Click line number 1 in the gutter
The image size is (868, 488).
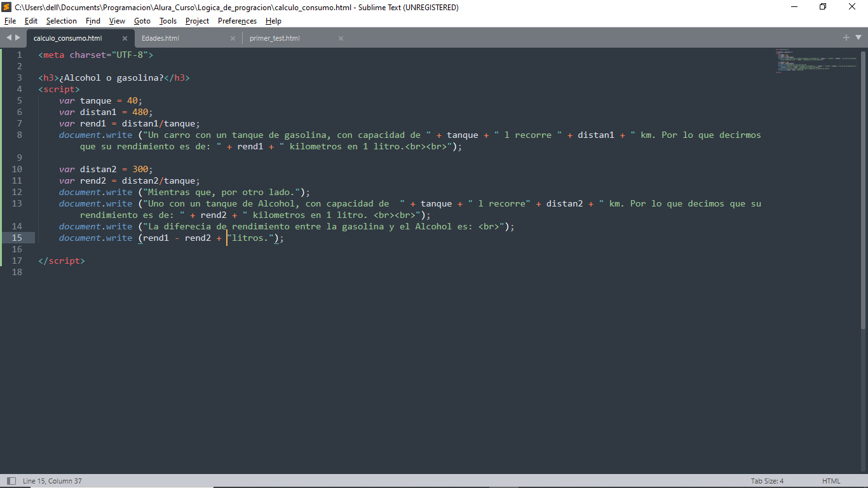tap(19, 55)
